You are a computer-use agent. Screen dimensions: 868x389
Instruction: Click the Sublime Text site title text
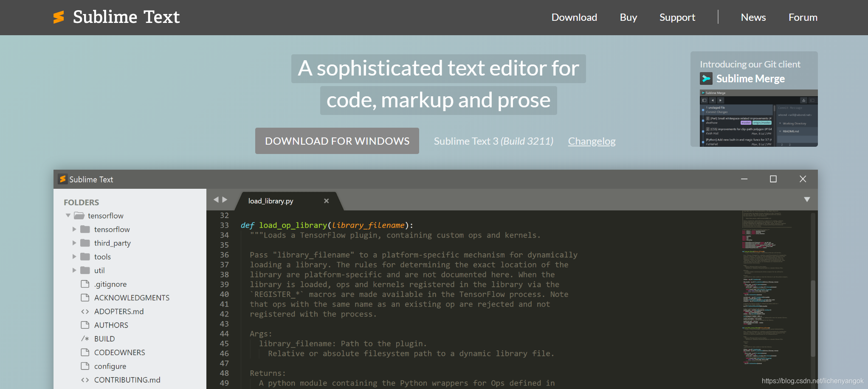coord(126,17)
